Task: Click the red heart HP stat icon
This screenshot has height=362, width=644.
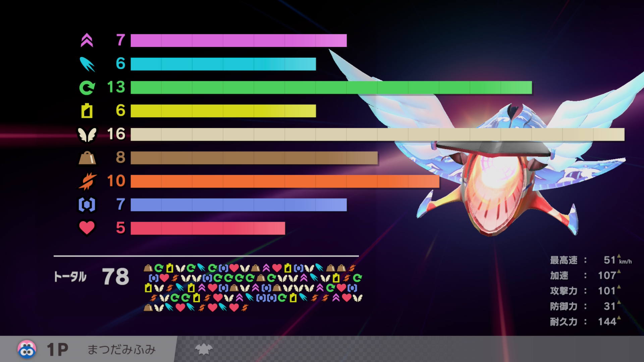Action: [x=87, y=228]
